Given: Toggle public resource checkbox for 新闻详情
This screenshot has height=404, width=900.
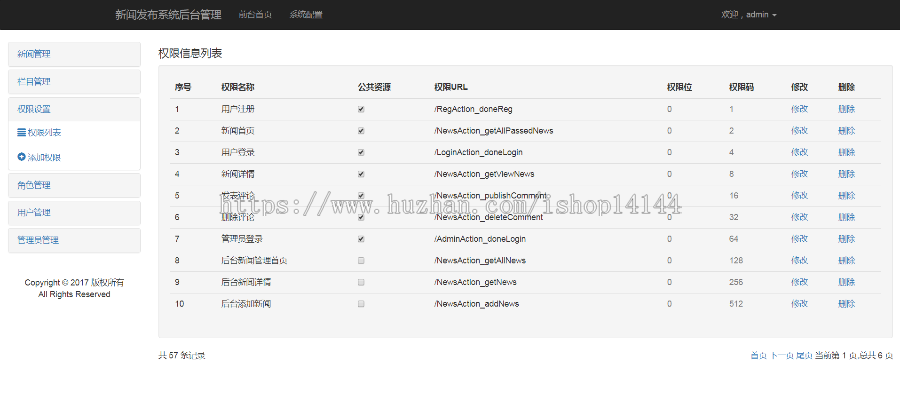Looking at the screenshot, I should coord(361,174).
